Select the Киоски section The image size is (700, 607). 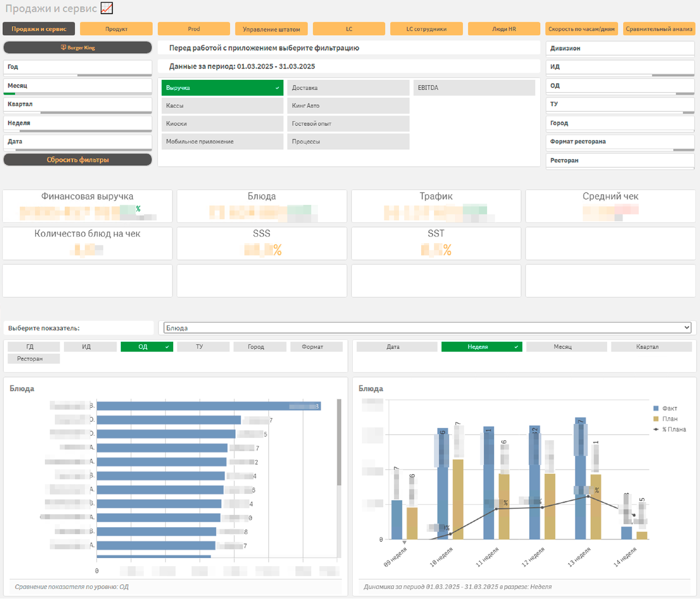point(222,124)
